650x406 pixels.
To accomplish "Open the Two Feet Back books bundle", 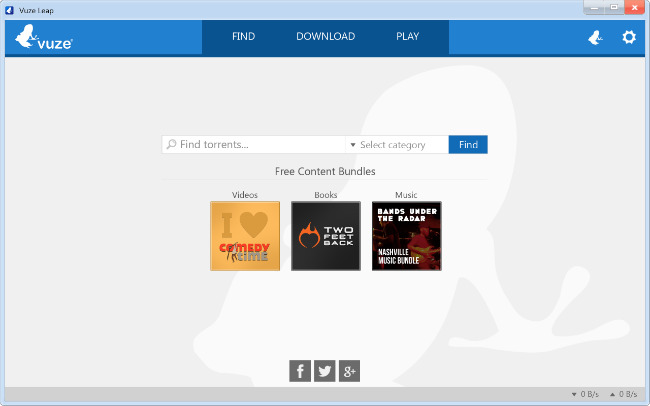I will pos(326,236).
